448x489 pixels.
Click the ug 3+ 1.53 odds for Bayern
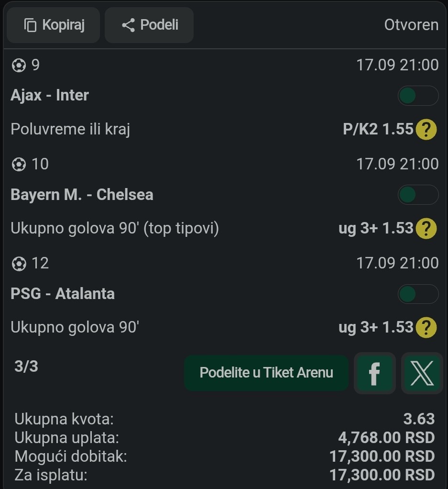[x=376, y=228]
